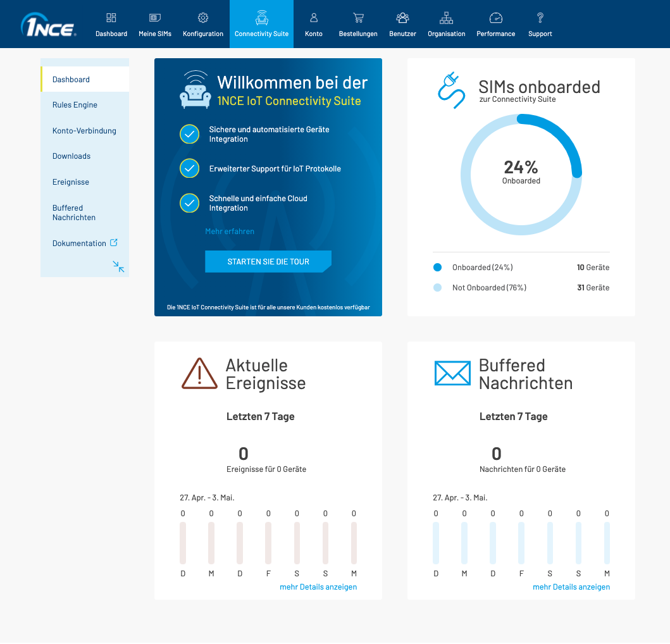Open Organisation hierarchy icon
Viewport: 670px width, 644px height.
click(446, 18)
